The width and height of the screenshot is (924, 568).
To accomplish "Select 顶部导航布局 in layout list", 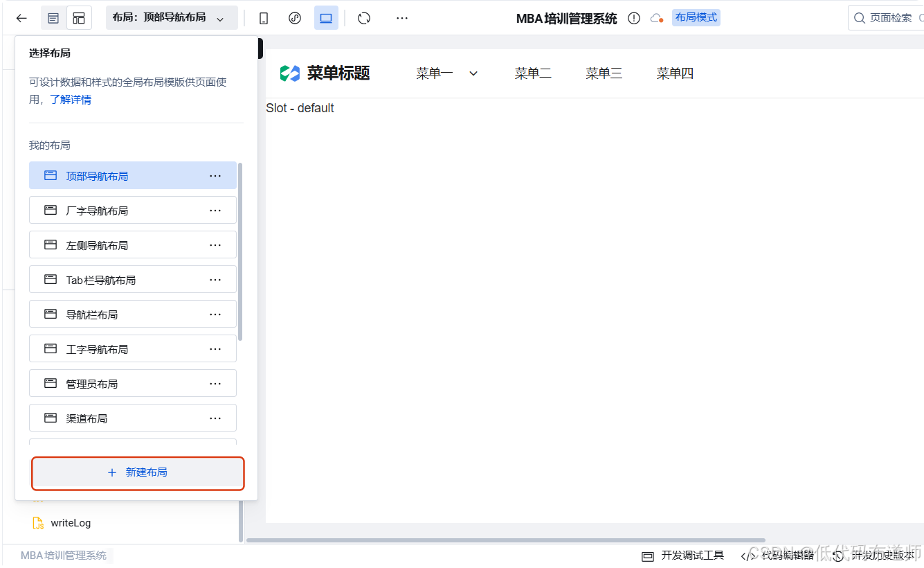I will point(133,176).
